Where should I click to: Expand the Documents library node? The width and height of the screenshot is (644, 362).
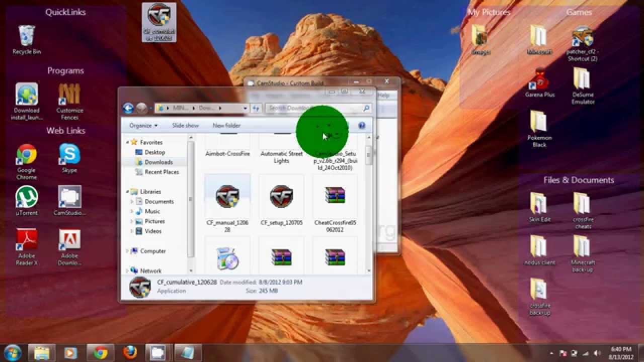coord(132,202)
